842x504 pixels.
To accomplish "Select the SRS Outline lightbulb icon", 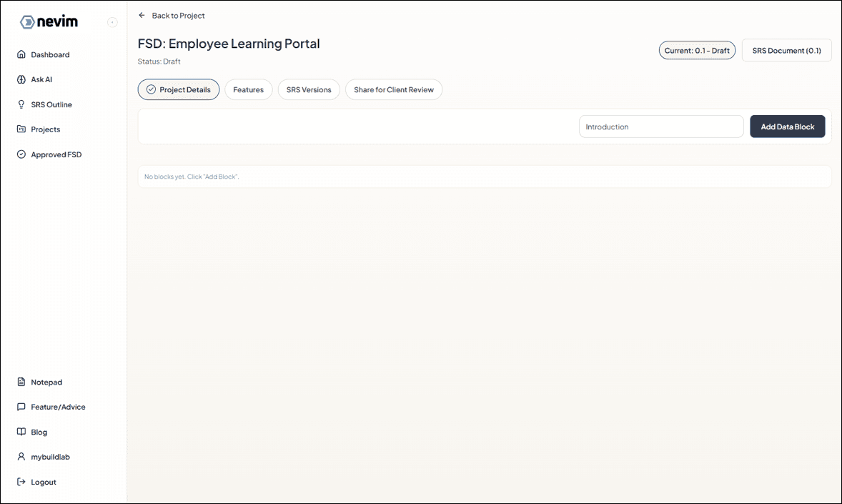I will 21,104.
